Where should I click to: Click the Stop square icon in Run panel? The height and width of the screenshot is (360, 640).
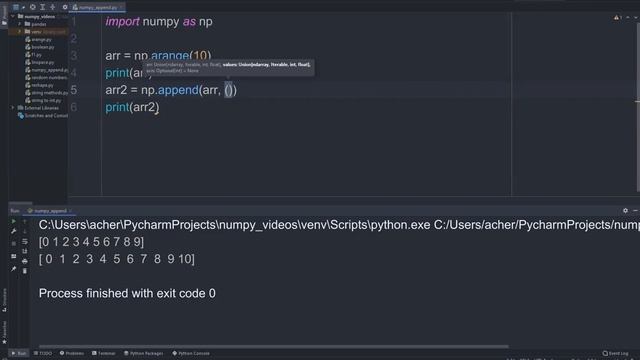click(13, 243)
